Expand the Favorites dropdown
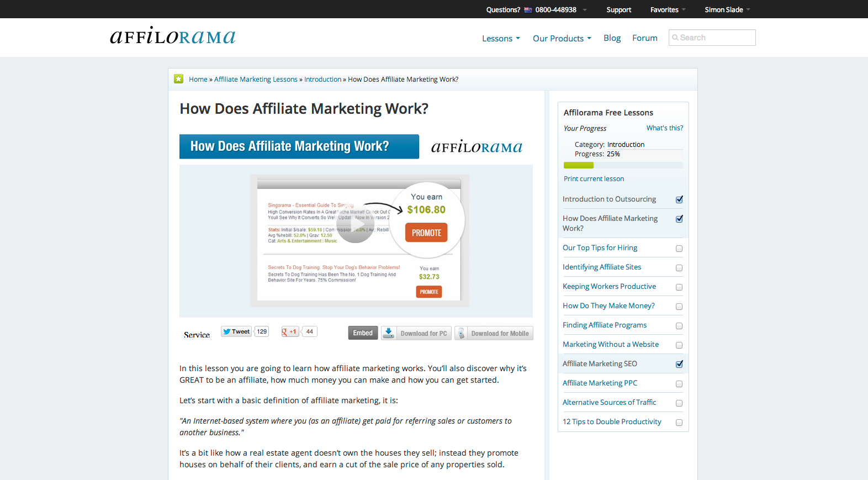Screen dimensions: 868x480 [668, 10]
